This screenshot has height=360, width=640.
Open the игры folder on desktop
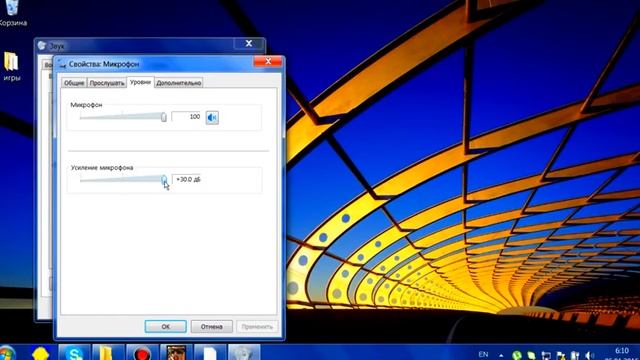coord(11,66)
